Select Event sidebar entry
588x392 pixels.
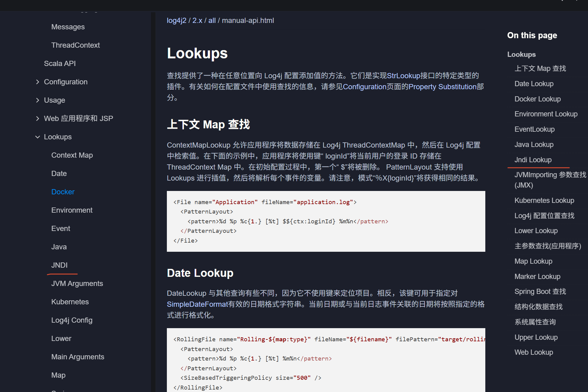tap(61, 229)
